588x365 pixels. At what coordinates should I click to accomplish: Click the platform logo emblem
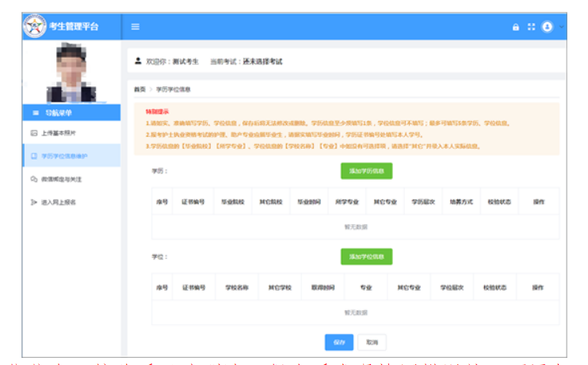[x=34, y=27]
